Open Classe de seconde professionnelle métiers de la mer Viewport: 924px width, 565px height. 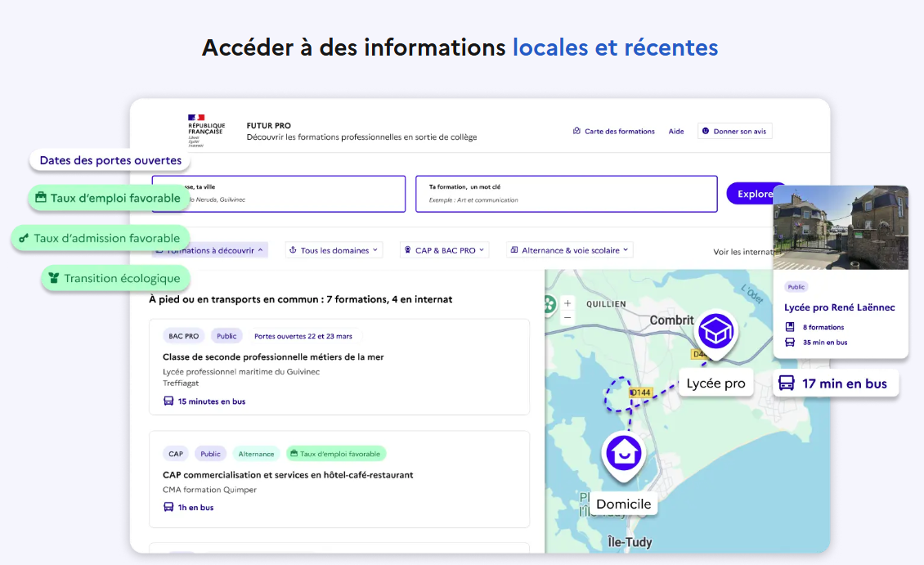[273, 356]
